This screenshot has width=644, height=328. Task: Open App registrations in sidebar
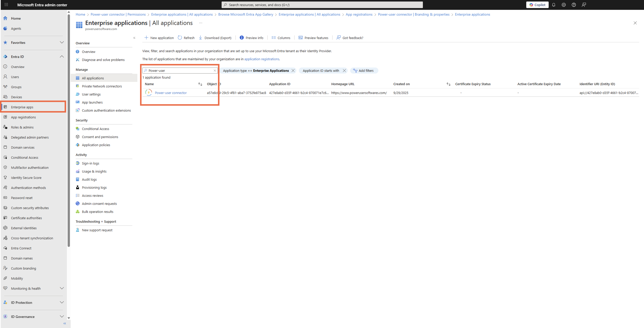[x=23, y=117]
